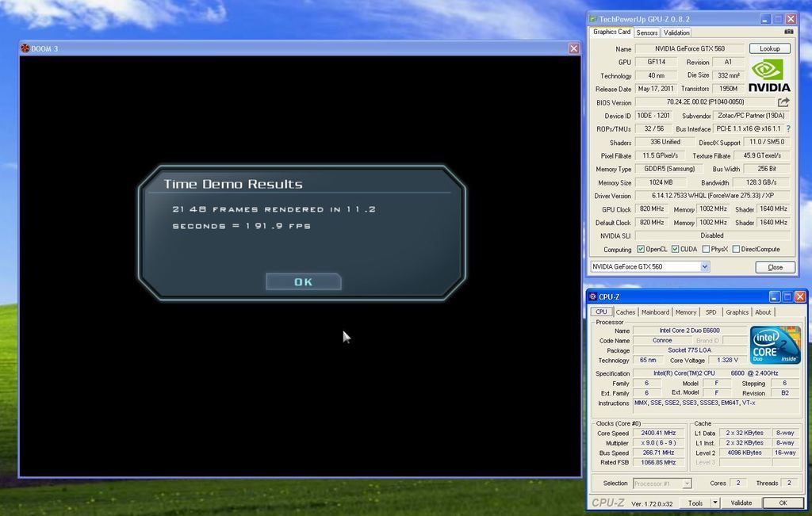
Task: Click the GF114 GPU value
Action: pos(656,62)
